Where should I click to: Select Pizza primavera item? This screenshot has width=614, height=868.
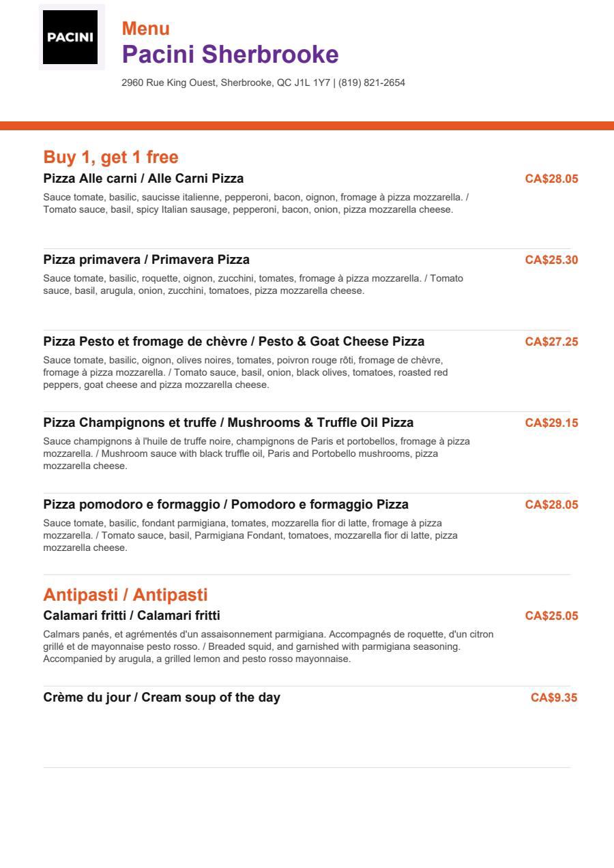(x=146, y=260)
